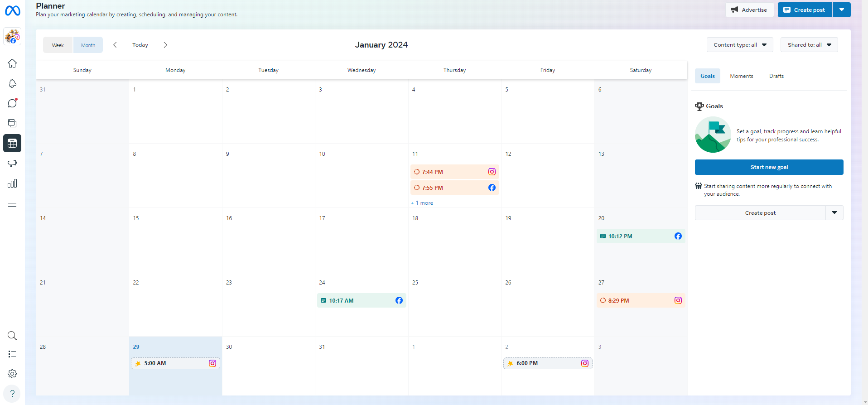Image resolution: width=868 pixels, height=405 pixels.
Task: Click the date number 14
Action: point(43,218)
